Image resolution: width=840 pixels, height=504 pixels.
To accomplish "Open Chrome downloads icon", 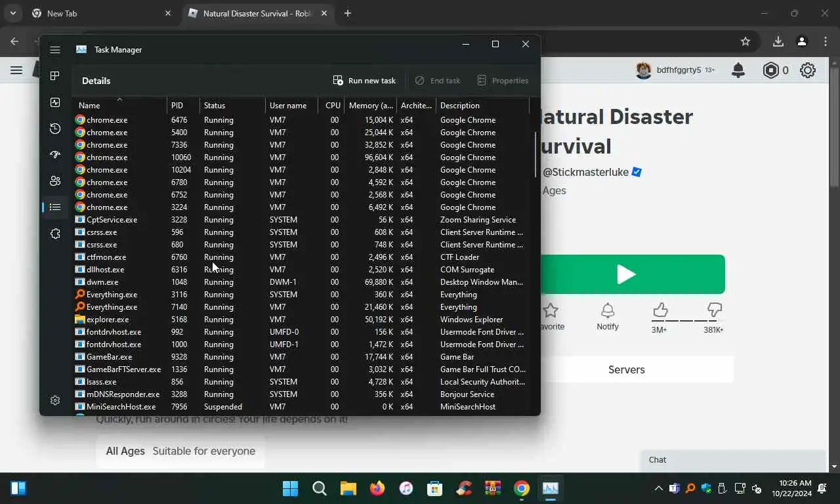I will (x=778, y=41).
